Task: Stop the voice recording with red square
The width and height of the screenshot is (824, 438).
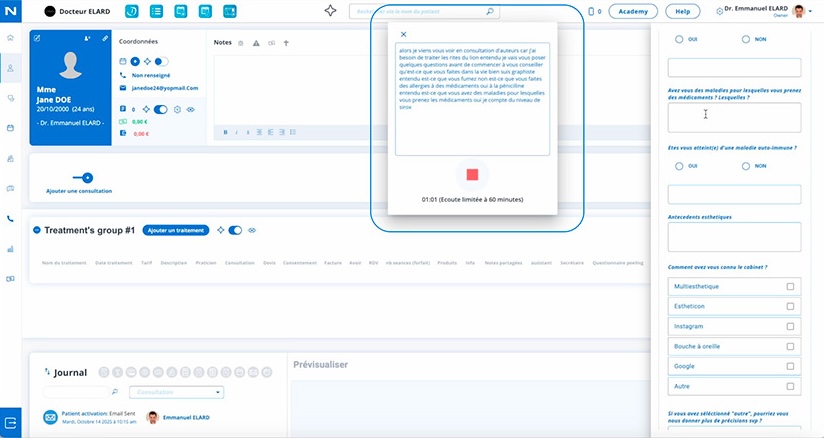Action: 472,175
